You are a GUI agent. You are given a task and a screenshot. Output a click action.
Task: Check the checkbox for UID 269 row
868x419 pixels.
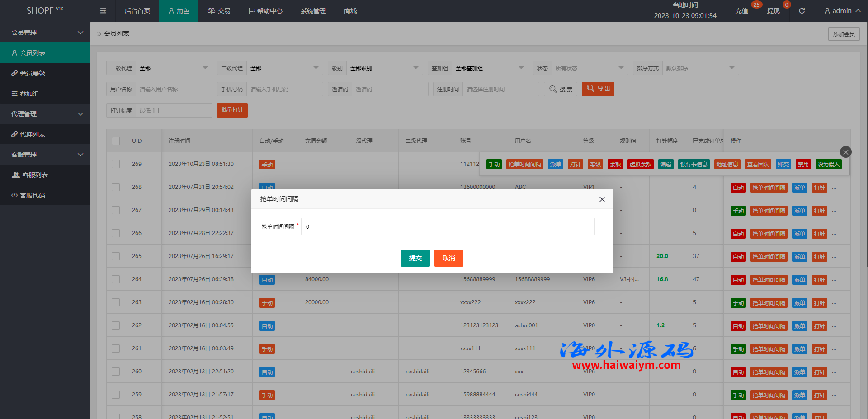116,164
